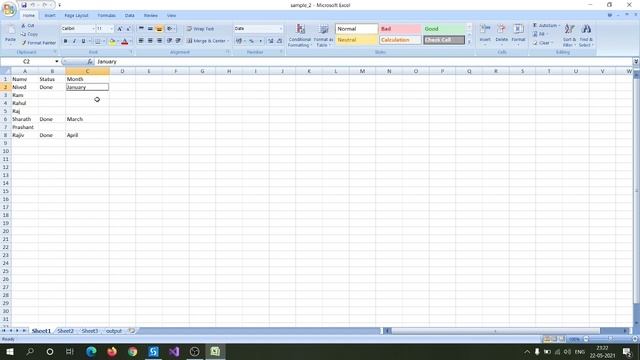Screen dimensions: 640x360
Task: Open the round Office button menu
Action: (x=9, y=9)
